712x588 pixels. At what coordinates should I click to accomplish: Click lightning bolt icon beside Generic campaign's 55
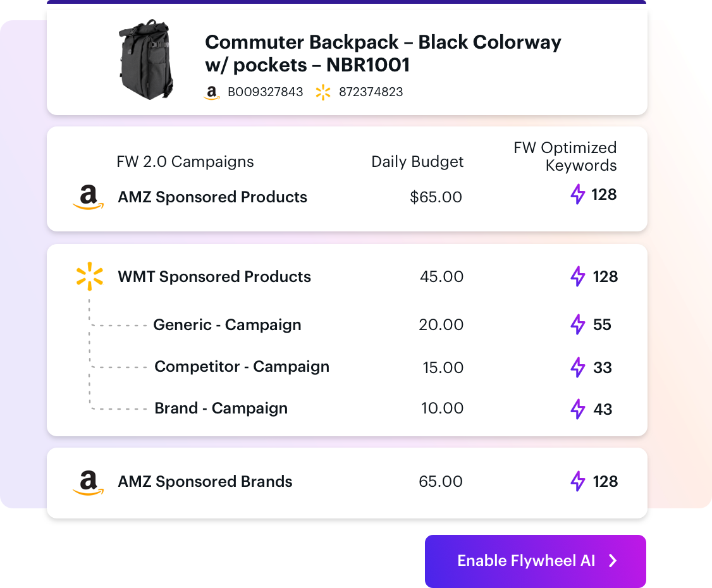coord(577,324)
